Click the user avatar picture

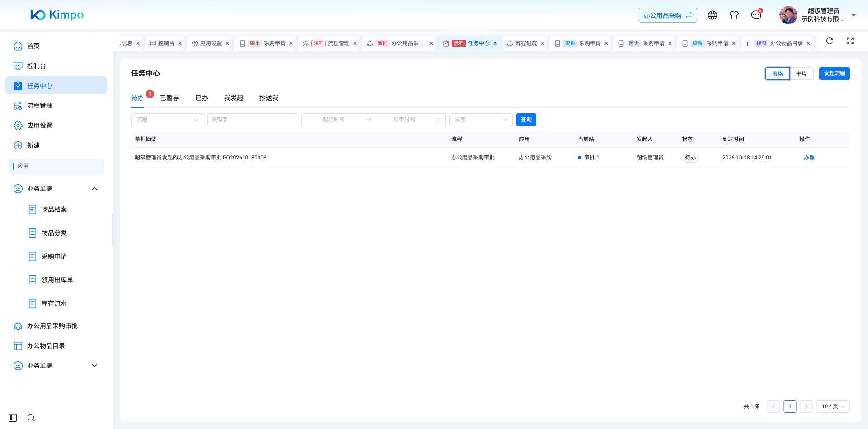(x=788, y=15)
